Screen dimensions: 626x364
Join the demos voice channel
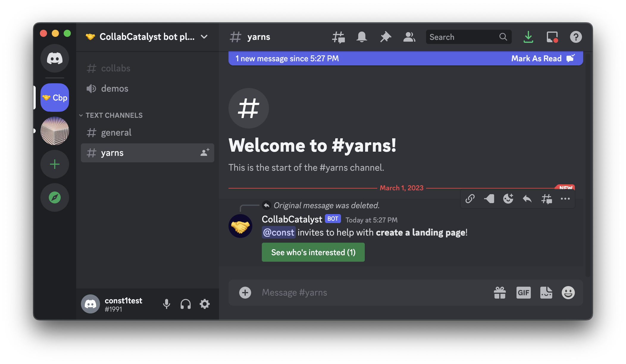point(148,88)
